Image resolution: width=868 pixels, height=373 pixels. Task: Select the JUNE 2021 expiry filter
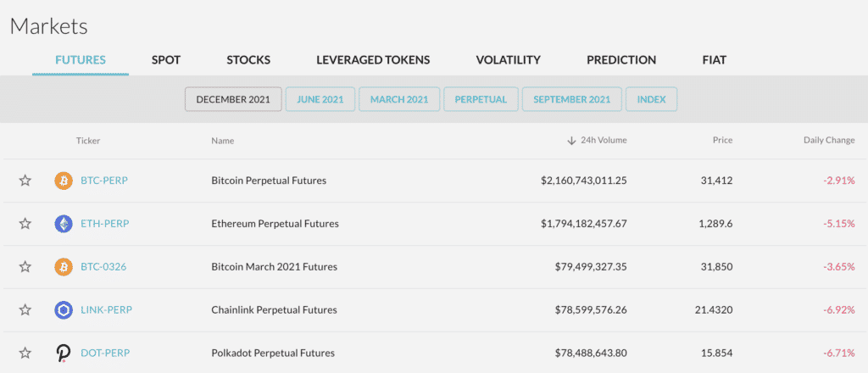[320, 99]
